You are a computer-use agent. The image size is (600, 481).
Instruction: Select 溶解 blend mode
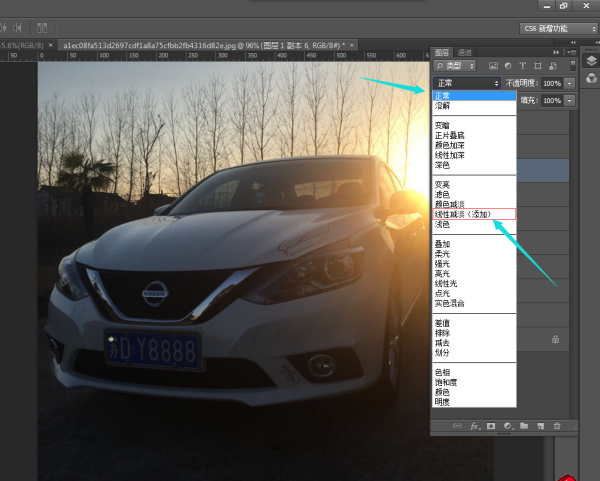474,106
